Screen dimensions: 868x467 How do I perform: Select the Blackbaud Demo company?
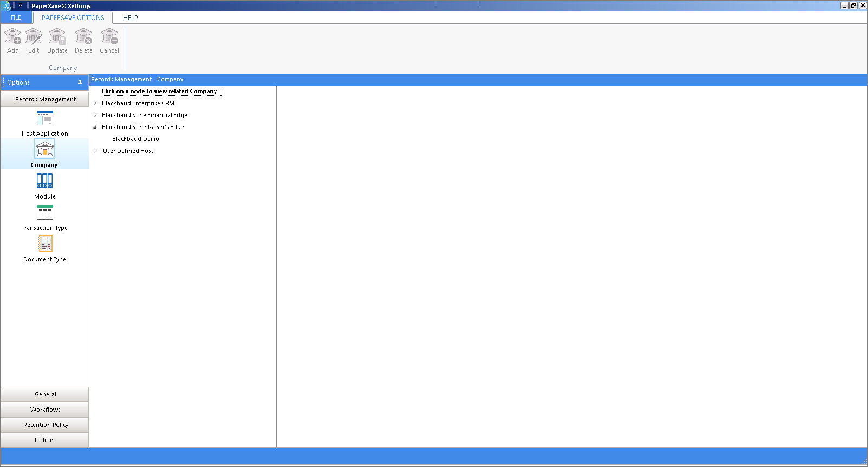135,139
